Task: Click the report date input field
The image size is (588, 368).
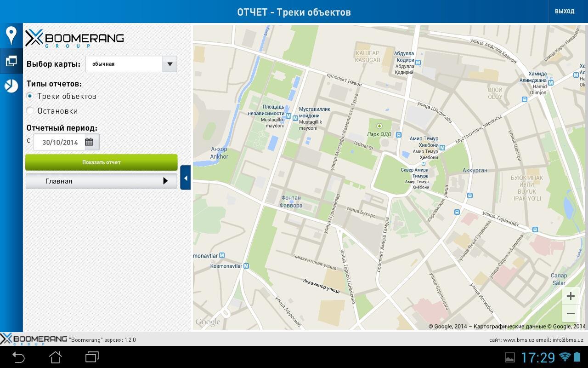Action: coord(60,142)
